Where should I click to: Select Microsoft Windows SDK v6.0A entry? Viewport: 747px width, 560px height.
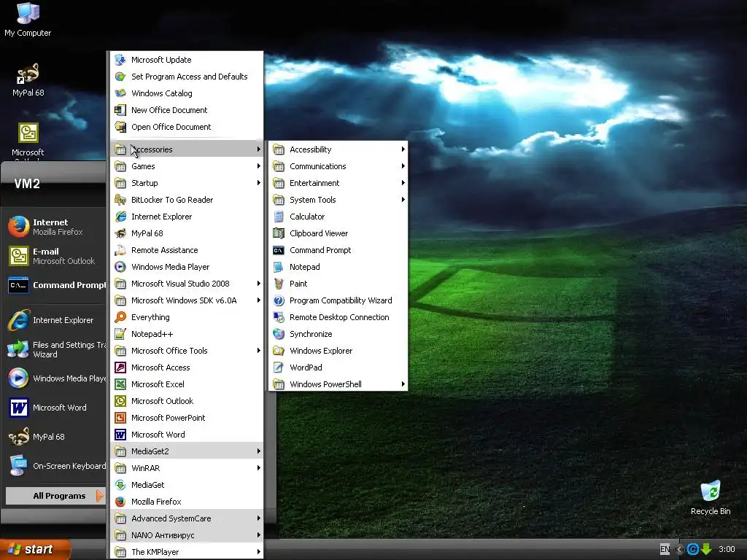click(x=187, y=300)
